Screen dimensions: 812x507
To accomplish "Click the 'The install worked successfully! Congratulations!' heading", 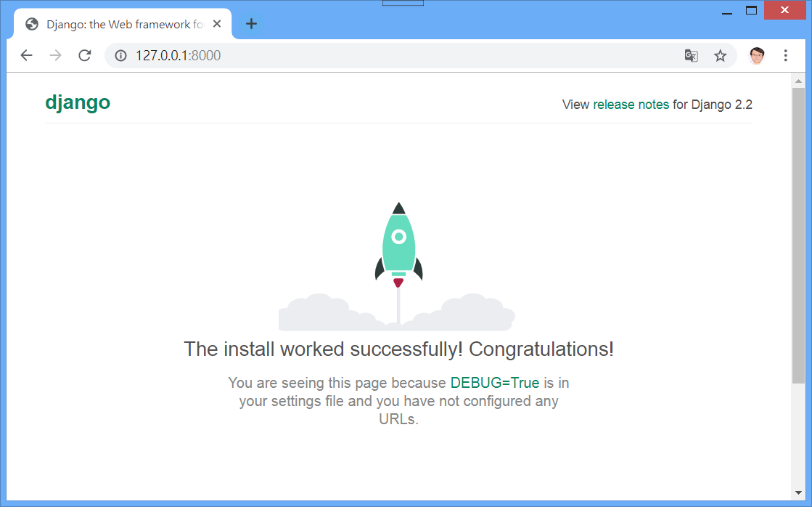I will point(399,349).
